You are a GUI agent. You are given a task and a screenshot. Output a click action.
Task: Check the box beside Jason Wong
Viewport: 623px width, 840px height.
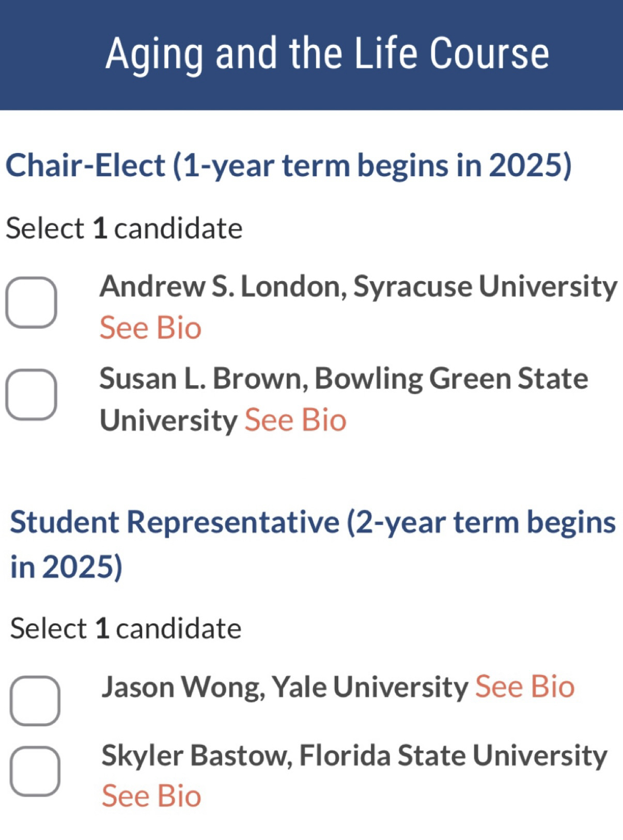point(35,700)
